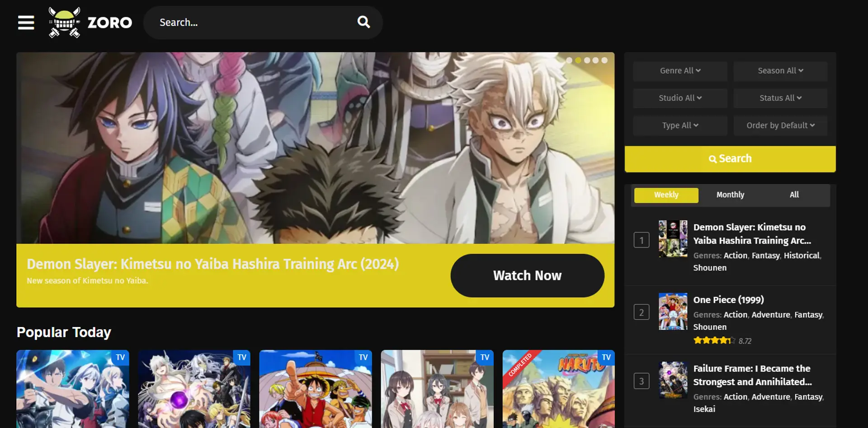Expand the Genre All dropdown

[680, 71]
